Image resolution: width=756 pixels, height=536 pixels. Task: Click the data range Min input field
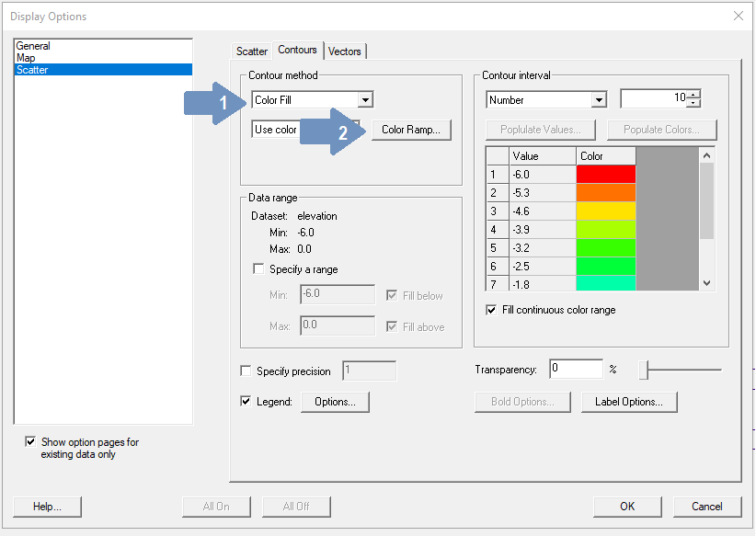(x=338, y=294)
